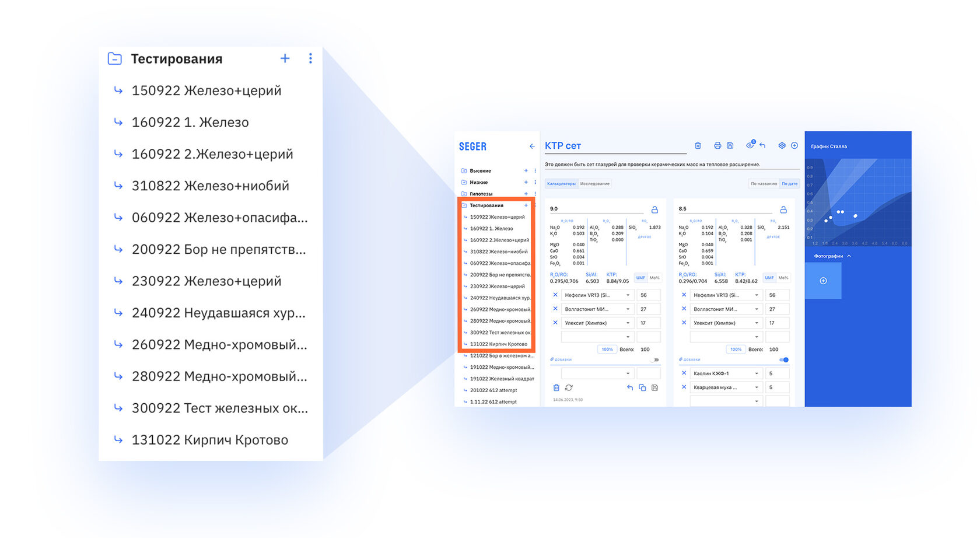This screenshot has height=538, width=980.
Task: Open the three-dot menu for the Низкие folder
Action: [535, 183]
